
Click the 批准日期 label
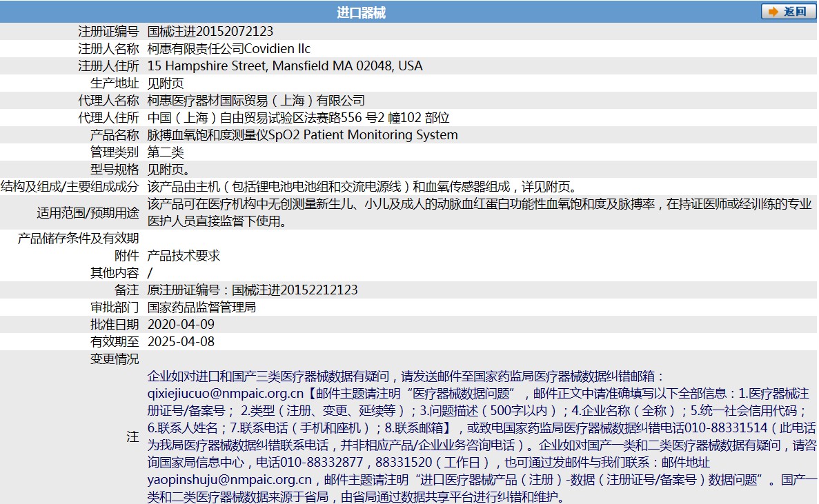pos(115,324)
